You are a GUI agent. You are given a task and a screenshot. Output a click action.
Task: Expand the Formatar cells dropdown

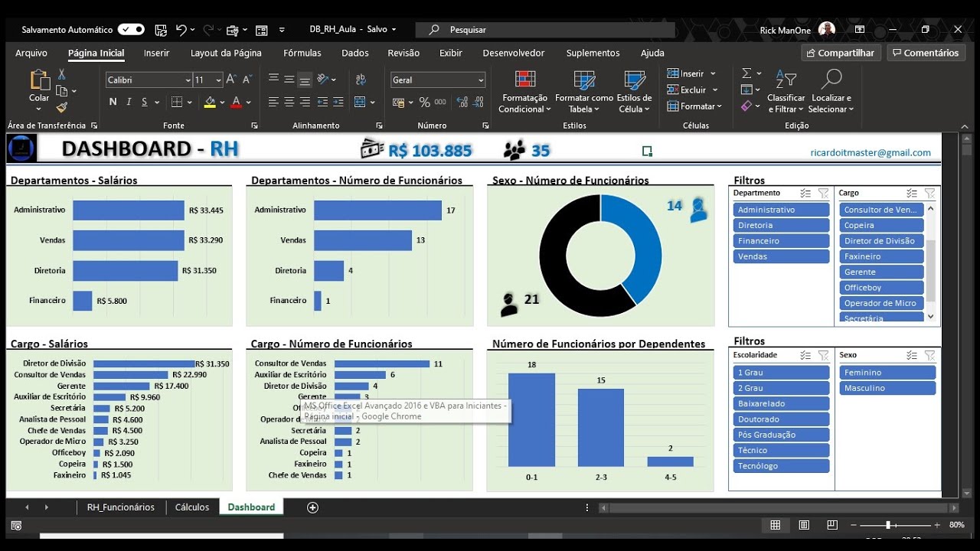(x=719, y=106)
